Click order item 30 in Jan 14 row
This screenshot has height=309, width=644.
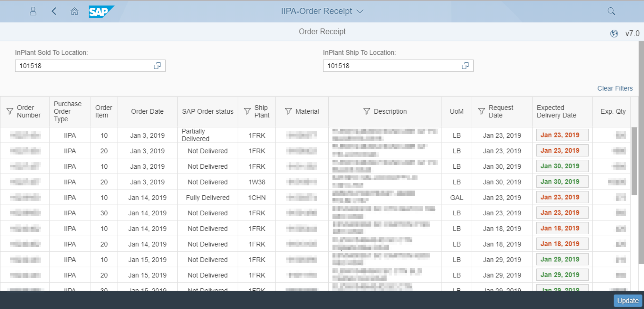pyautogui.click(x=104, y=213)
